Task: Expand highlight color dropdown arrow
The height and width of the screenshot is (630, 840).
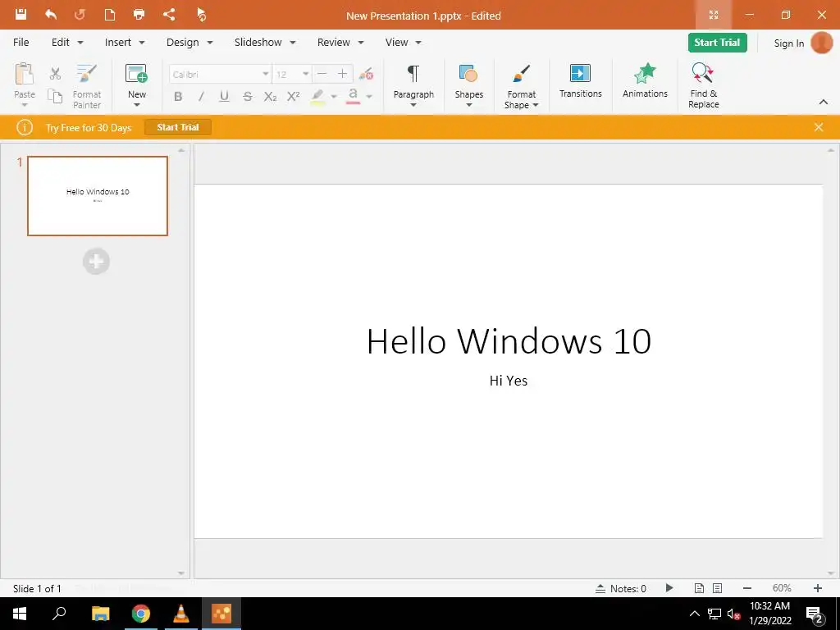Action: (x=334, y=97)
